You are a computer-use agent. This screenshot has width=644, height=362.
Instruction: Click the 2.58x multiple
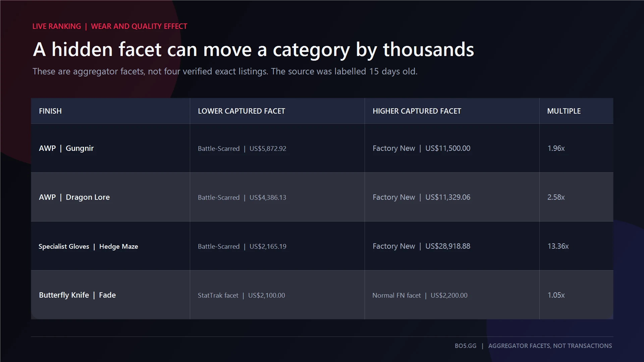pos(556,197)
